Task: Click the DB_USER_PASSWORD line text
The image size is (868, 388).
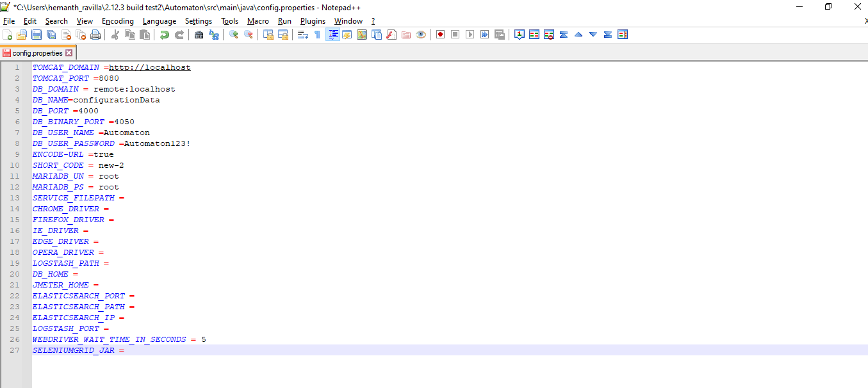Action: [x=111, y=143]
